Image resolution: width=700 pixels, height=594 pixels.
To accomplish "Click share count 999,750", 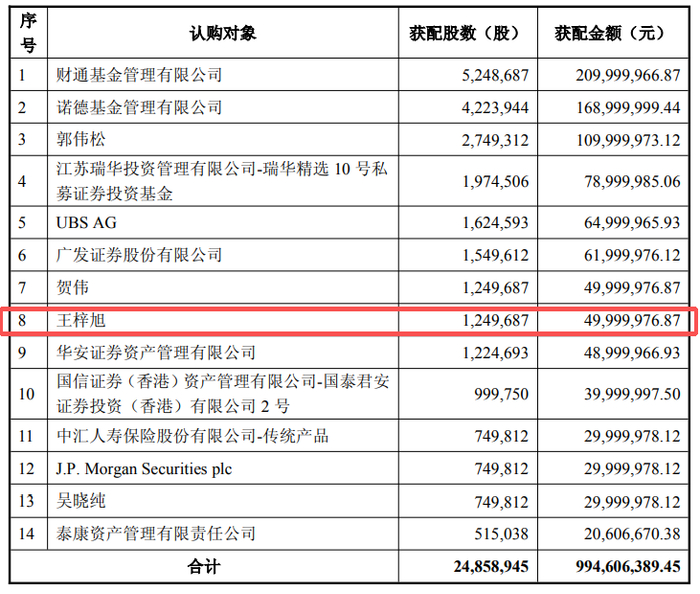I will 501,394.
